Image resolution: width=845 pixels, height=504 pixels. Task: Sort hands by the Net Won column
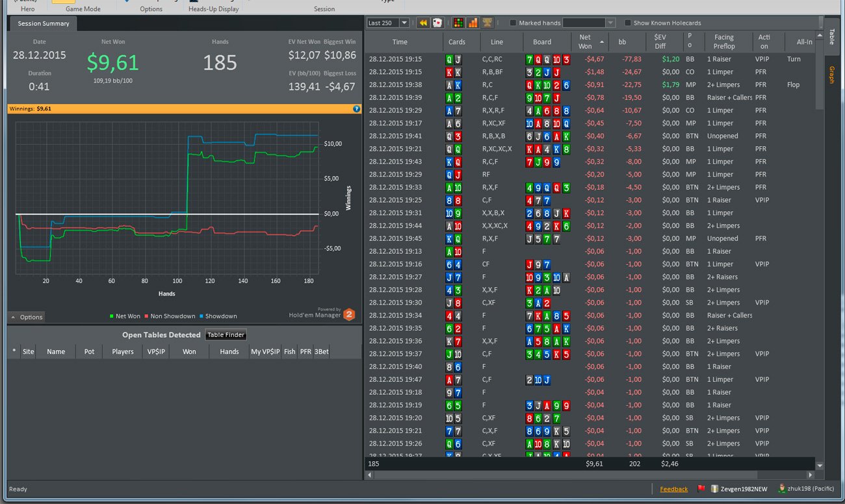[590, 42]
